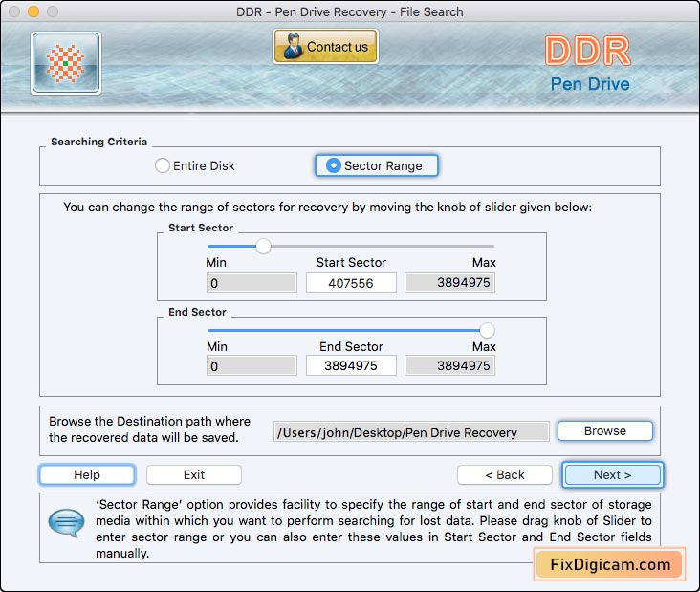Select the Sector Range radio button
700x592 pixels.
pyautogui.click(x=377, y=165)
